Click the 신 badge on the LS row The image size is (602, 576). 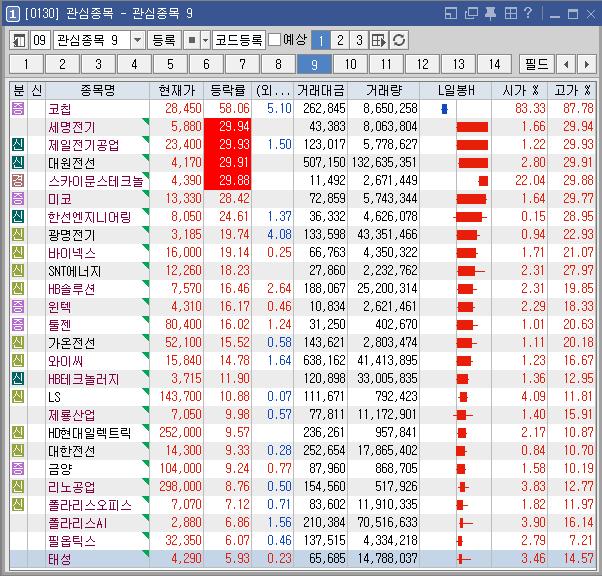tap(18, 397)
